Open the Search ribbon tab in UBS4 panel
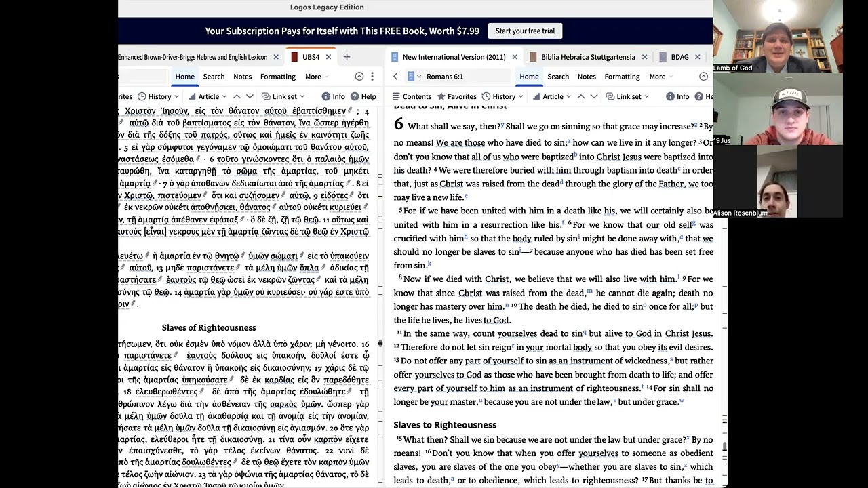868x488 pixels. tap(214, 77)
